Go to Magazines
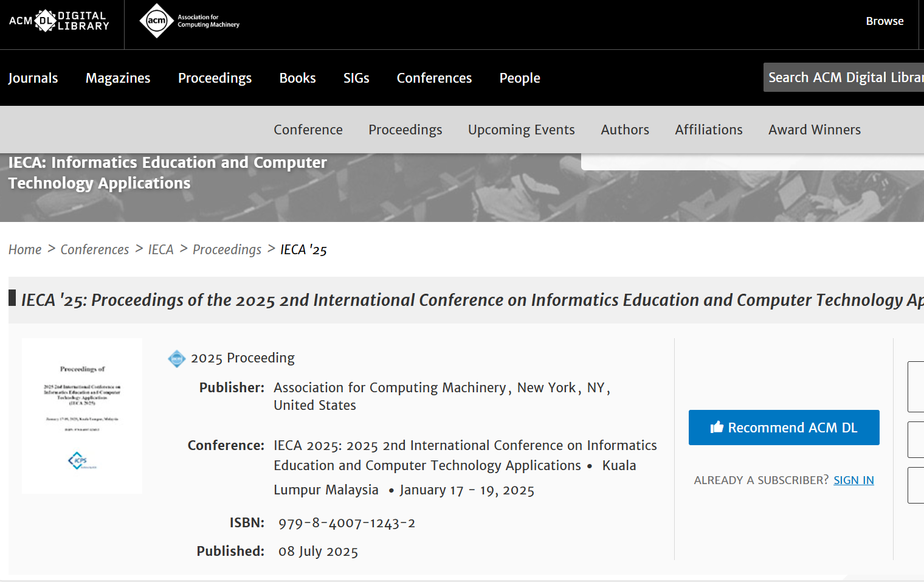This screenshot has width=924, height=582. point(118,78)
